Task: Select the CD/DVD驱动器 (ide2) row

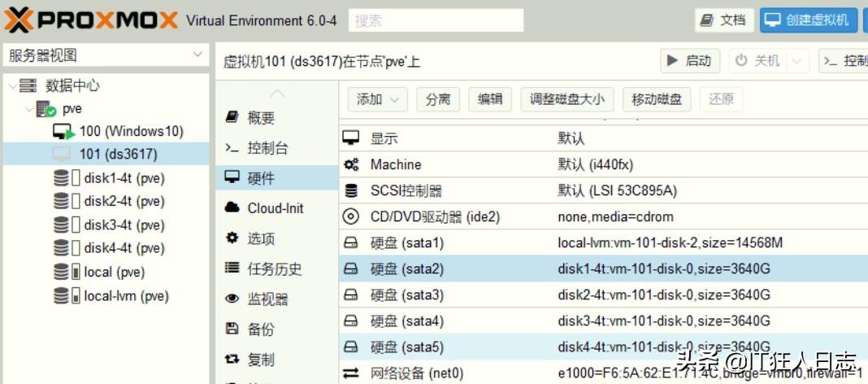Action: [x=603, y=216]
